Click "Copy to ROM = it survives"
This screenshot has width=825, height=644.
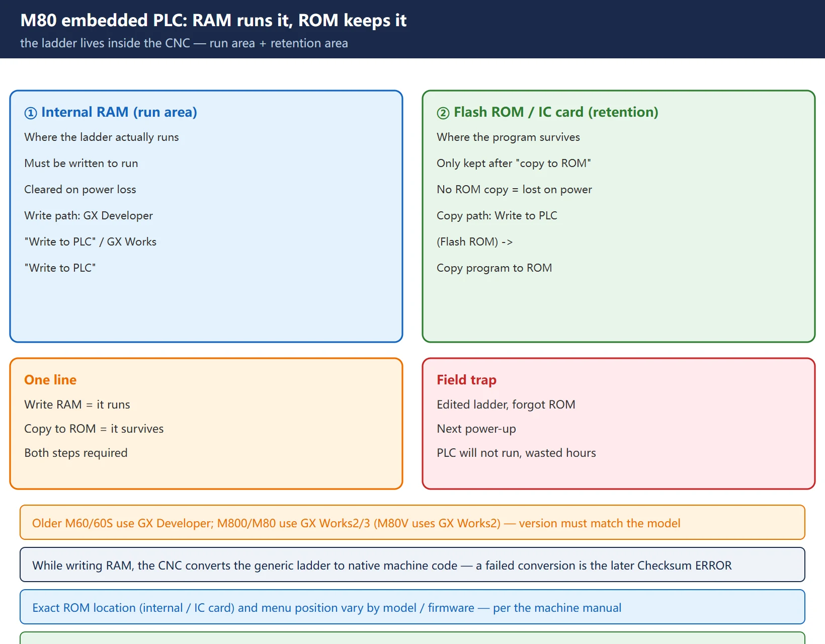(94, 429)
